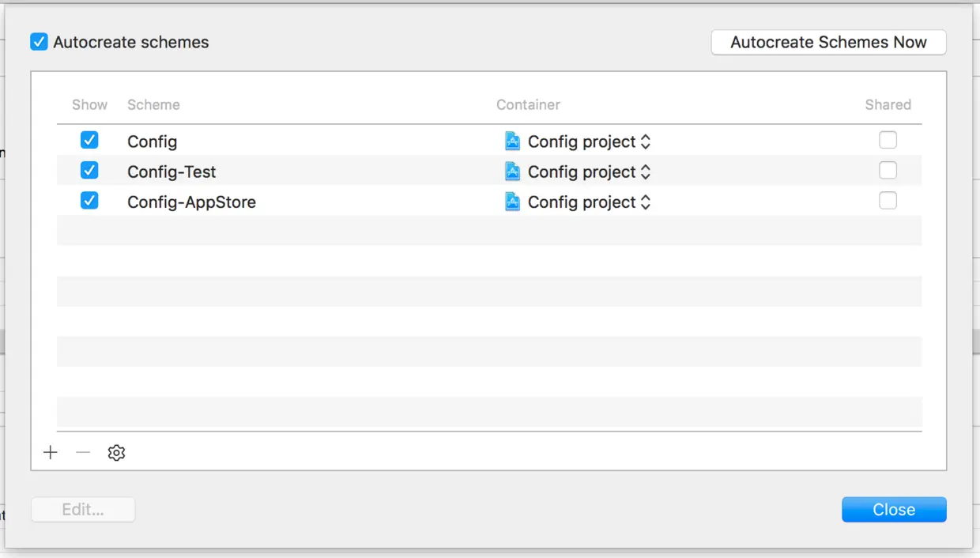This screenshot has height=558, width=980.
Task: Open the gear actions menu
Action: click(116, 453)
